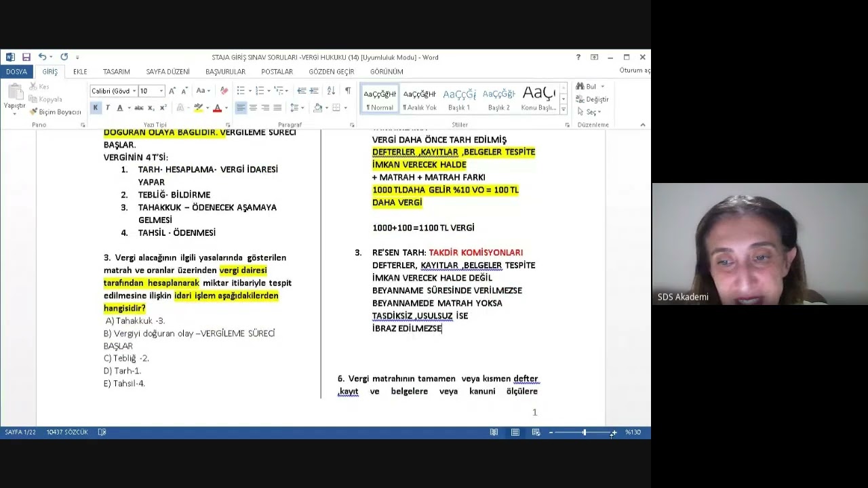The image size is (868, 488).
Task: Highlight text with the yellow marker icon
Action: (x=197, y=108)
